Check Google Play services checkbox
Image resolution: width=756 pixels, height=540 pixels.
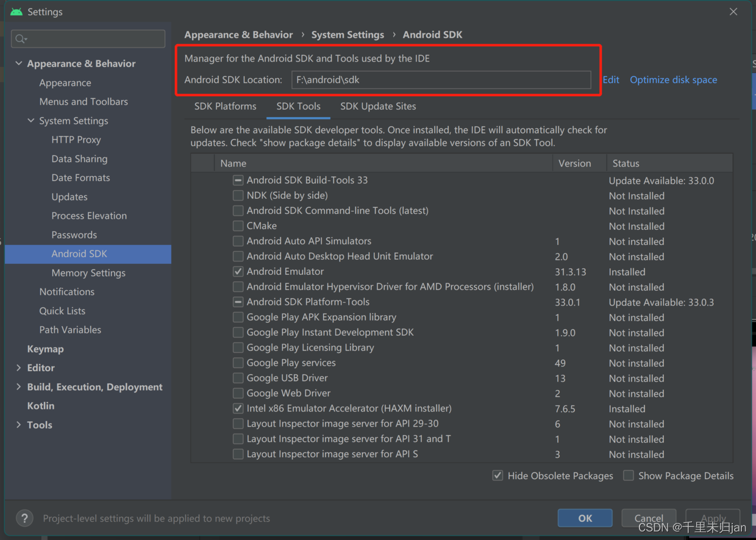[x=238, y=363]
